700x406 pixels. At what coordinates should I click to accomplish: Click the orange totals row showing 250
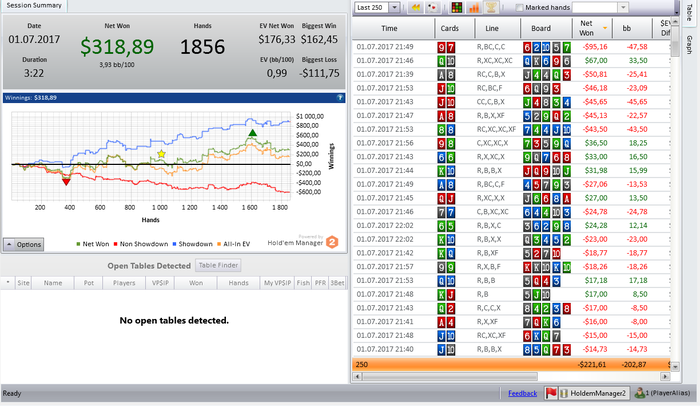coord(511,364)
